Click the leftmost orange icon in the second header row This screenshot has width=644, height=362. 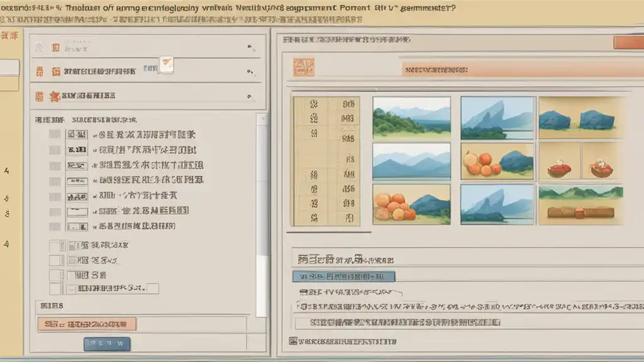[40, 72]
